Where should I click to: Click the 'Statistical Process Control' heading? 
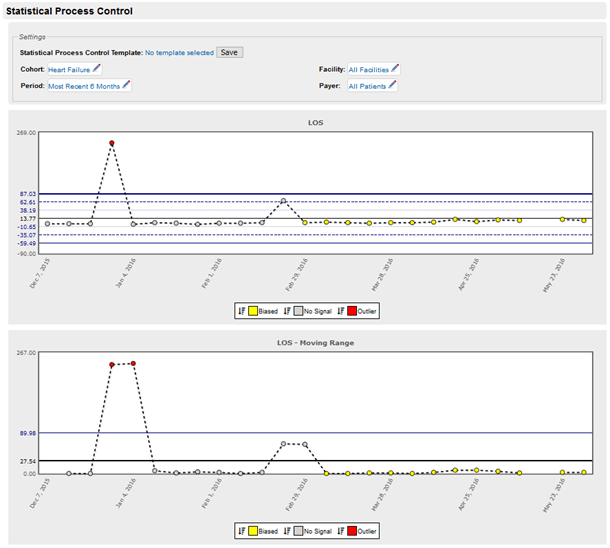click(x=69, y=11)
